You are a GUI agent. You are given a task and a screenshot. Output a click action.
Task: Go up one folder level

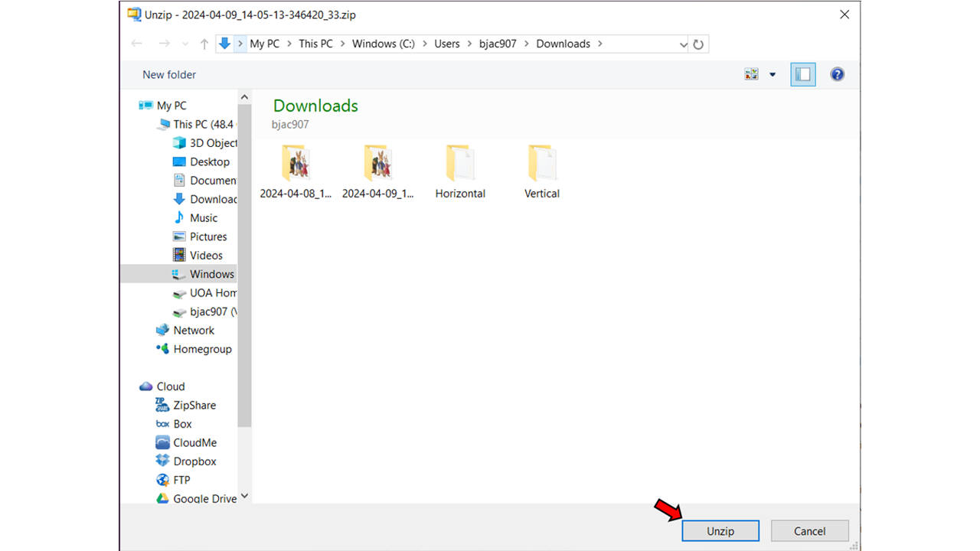coord(204,44)
